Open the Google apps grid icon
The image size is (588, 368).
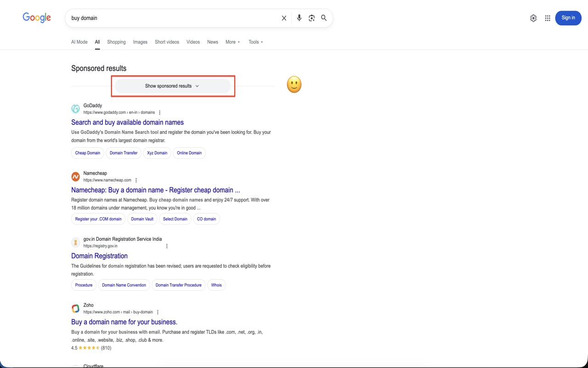pos(548,18)
